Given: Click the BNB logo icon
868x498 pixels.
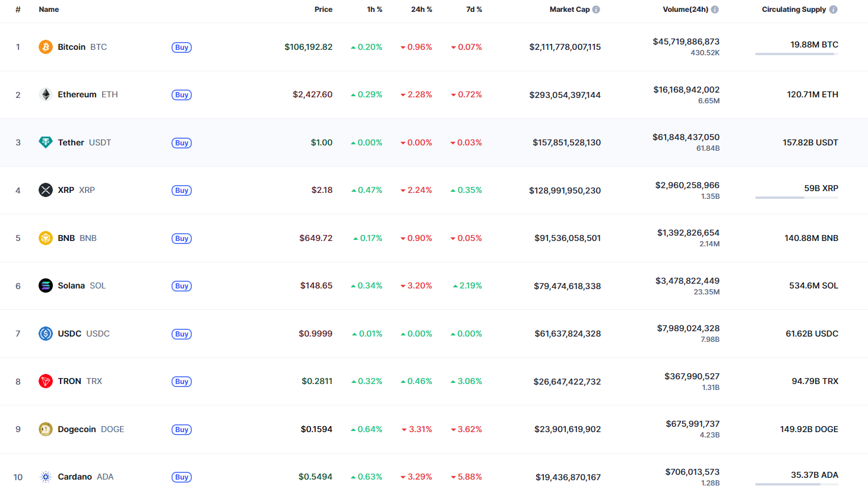Looking at the screenshot, I should [x=46, y=238].
